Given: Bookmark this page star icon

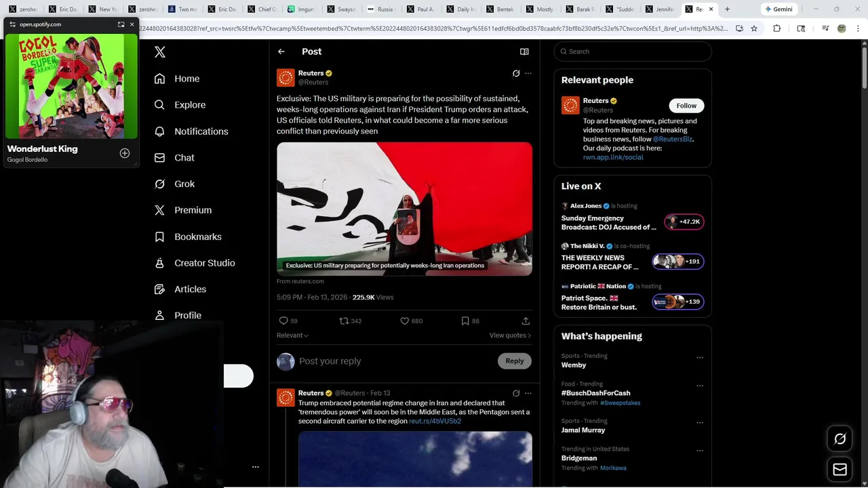Looking at the screenshot, I should point(754,28).
